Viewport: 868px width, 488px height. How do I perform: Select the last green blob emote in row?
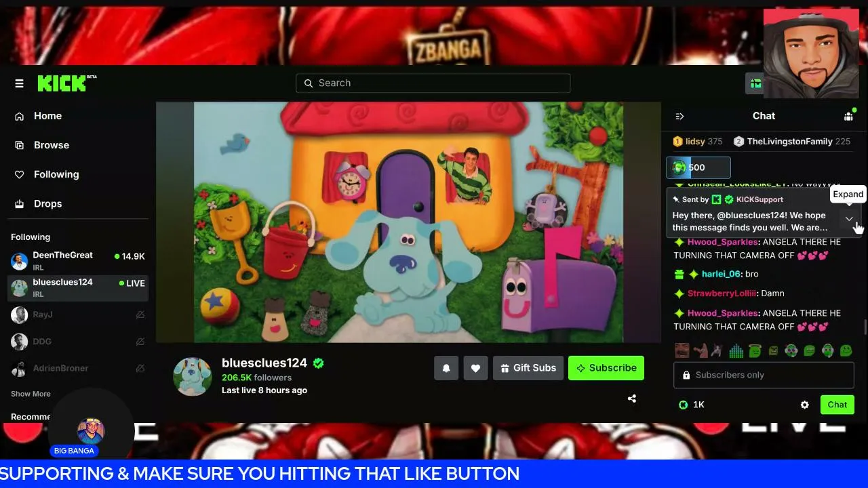pos(846,350)
